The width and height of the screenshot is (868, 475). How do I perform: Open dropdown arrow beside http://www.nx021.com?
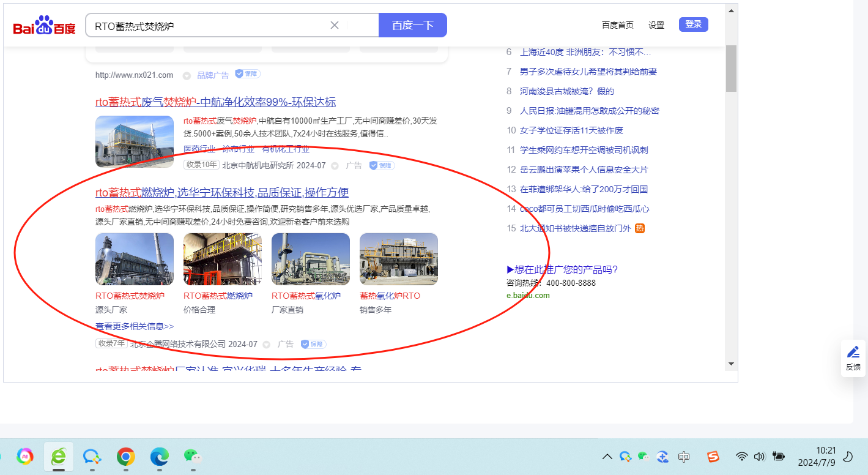click(187, 75)
